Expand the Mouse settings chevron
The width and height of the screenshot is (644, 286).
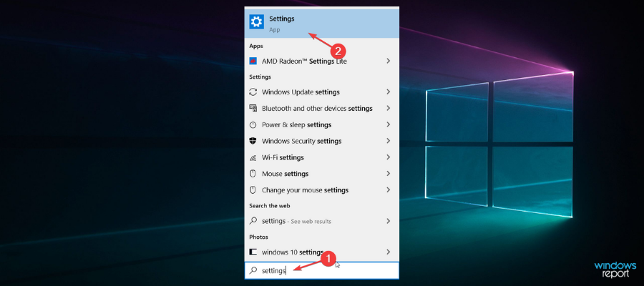[388, 174]
